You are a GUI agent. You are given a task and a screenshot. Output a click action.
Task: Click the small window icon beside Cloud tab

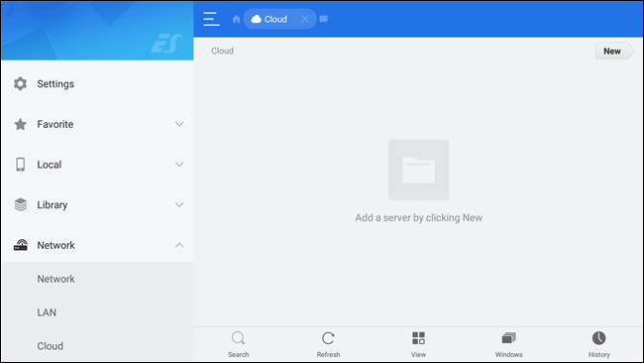[x=324, y=19]
